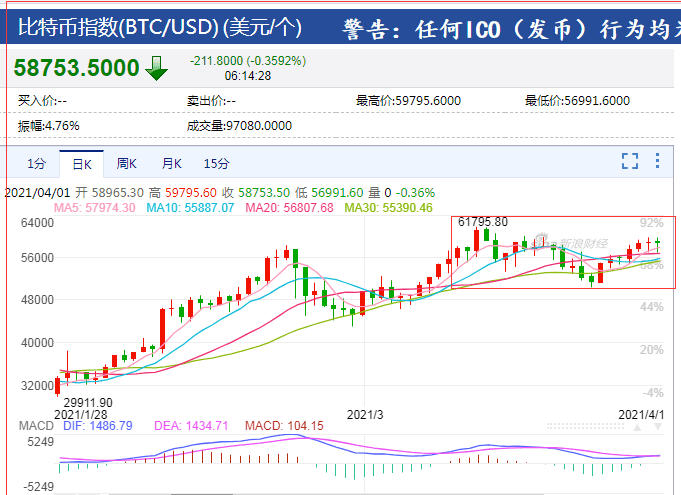
Task: Switch to the 1分 chart tab
Action: point(36,164)
